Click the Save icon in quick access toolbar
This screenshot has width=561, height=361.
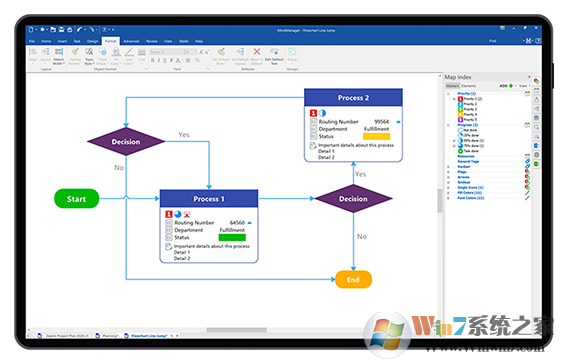pyautogui.click(x=61, y=30)
